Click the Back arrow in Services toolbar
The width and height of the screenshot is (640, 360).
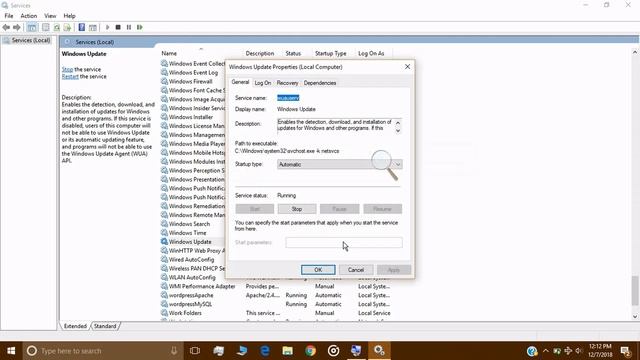pyautogui.click(x=6, y=27)
